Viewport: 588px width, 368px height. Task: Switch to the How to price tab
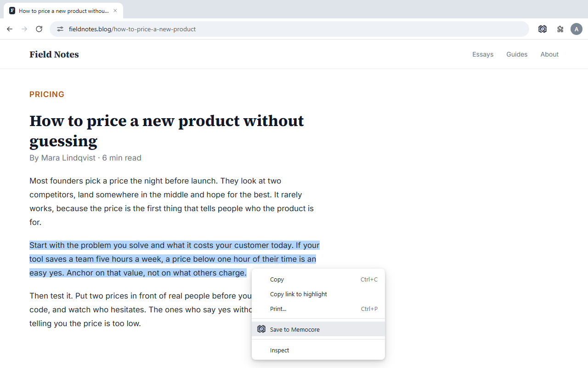(x=63, y=11)
